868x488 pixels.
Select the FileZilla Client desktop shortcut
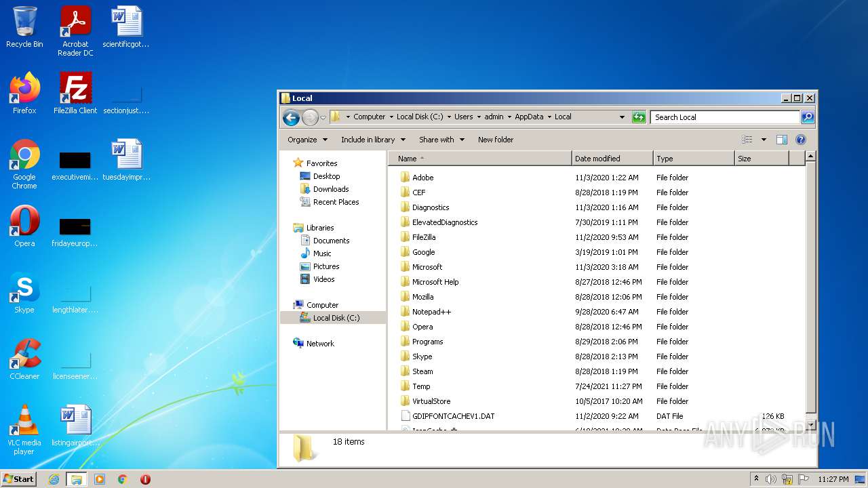(x=75, y=94)
